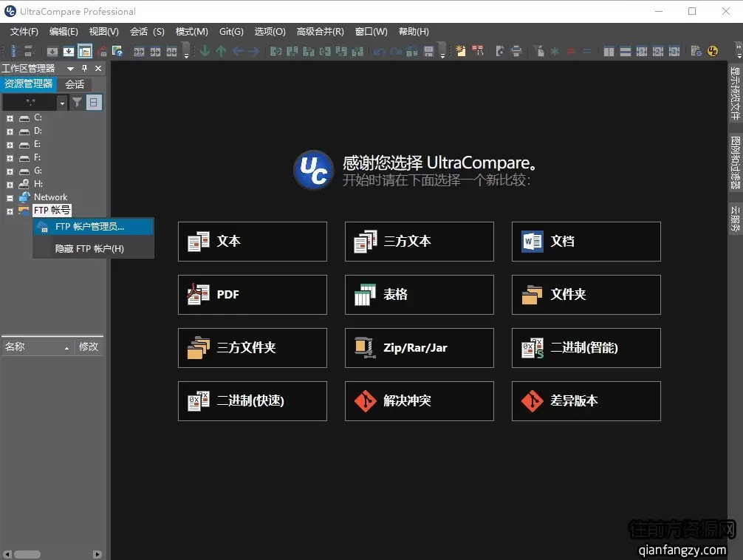Select the FTP 帐号 tree item

(x=52, y=210)
